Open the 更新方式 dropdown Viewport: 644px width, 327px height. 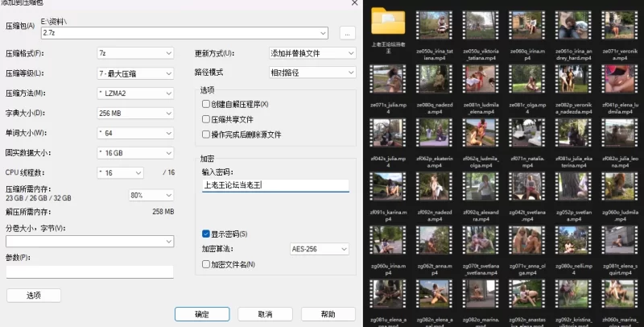click(312, 53)
